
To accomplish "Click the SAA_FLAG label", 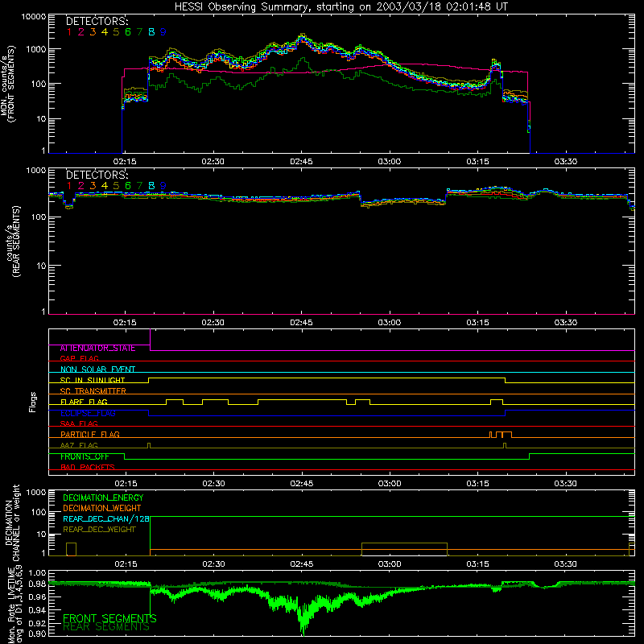I will click(x=79, y=423).
